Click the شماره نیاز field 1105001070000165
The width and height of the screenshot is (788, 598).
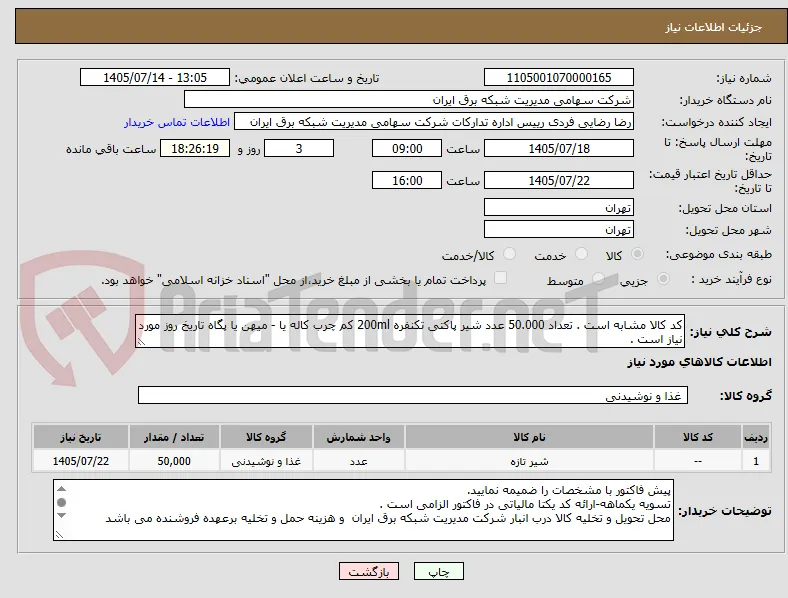coord(558,77)
